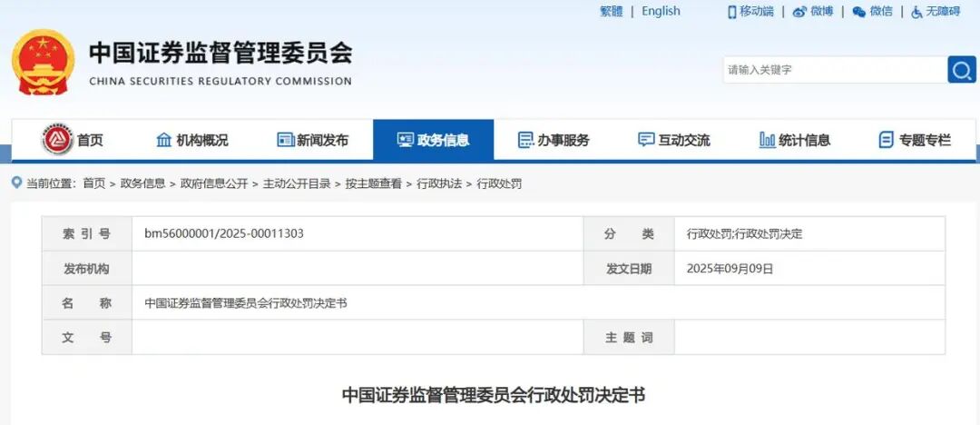This screenshot has width=980, height=425.
Task: Click the blue search magnifier button
Action: tap(961, 70)
